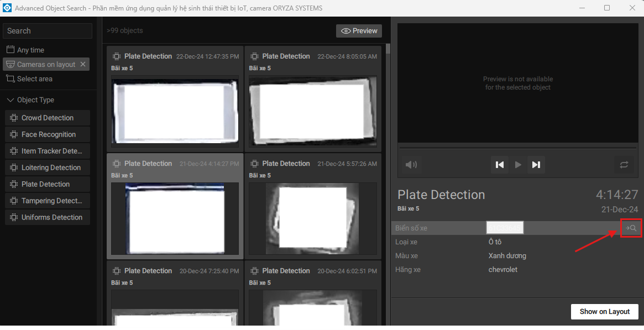This screenshot has width=644, height=330.
Task: Play the preview video
Action: pos(518,165)
